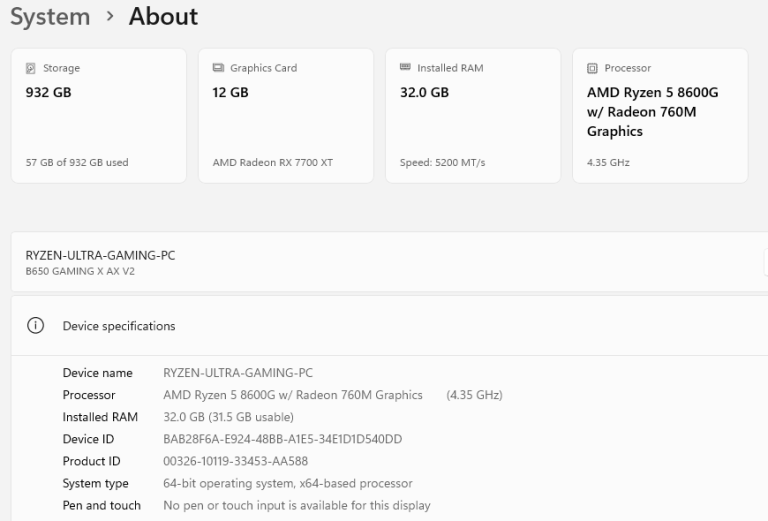The image size is (768, 521).
Task: Click the AMD Ryzen 5 8600G processor card title
Action: (652, 112)
